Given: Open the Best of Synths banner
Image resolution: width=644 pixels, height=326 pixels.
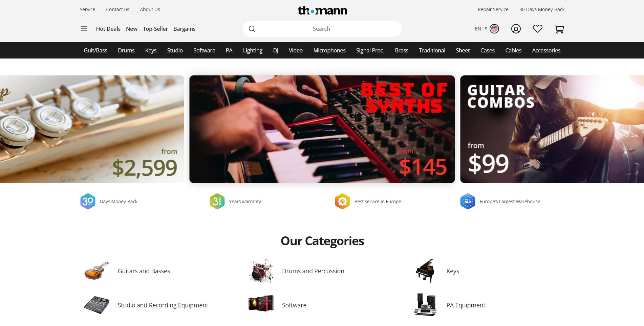Looking at the screenshot, I should (x=322, y=129).
